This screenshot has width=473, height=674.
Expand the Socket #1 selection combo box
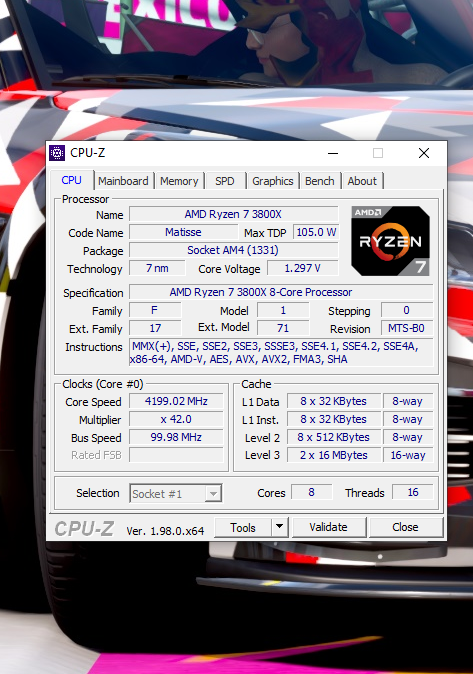tap(175, 493)
